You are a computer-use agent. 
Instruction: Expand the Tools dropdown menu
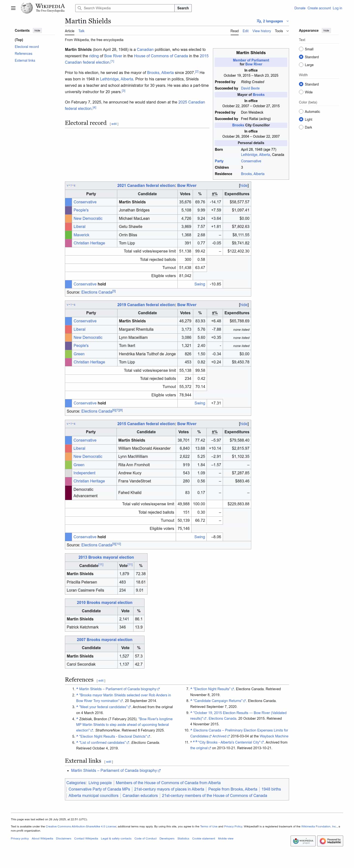(x=281, y=31)
